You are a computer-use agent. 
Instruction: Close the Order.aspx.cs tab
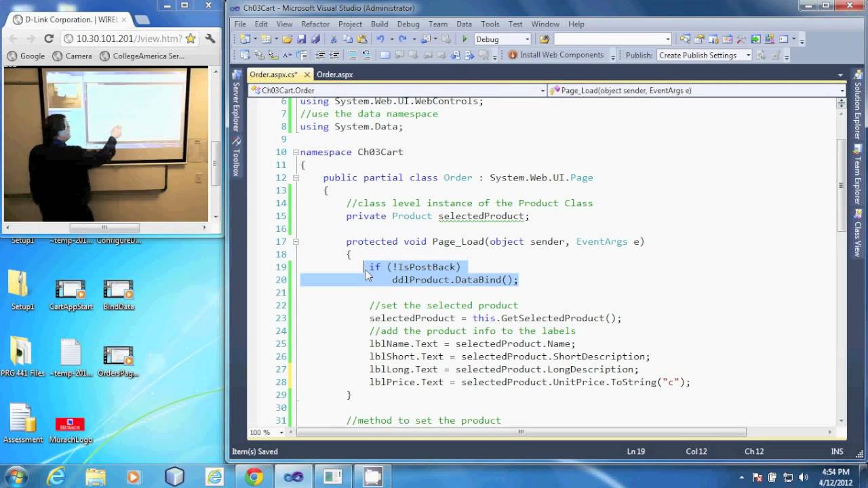click(x=307, y=75)
